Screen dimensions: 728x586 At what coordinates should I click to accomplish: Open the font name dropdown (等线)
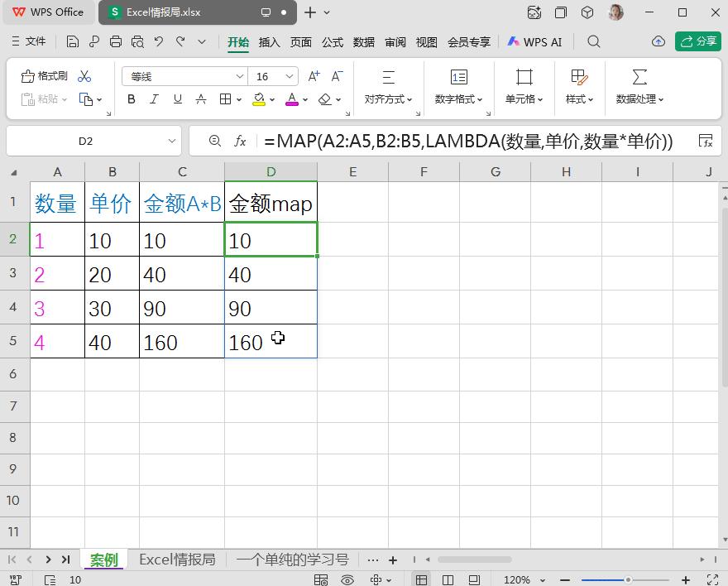[240, 76]
